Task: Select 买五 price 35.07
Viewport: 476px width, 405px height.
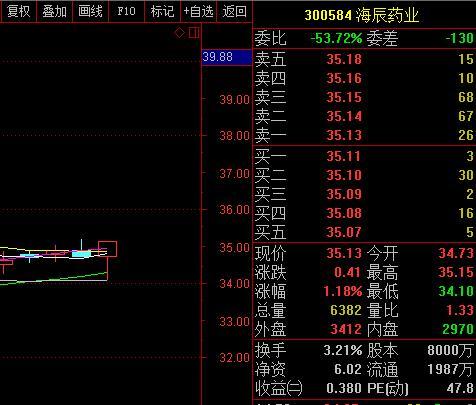Action: (x=344, y=232)
